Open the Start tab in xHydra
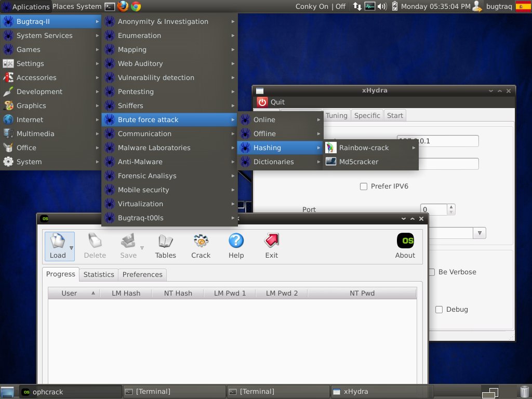This screenshot has height=399, width=532. 395,116
